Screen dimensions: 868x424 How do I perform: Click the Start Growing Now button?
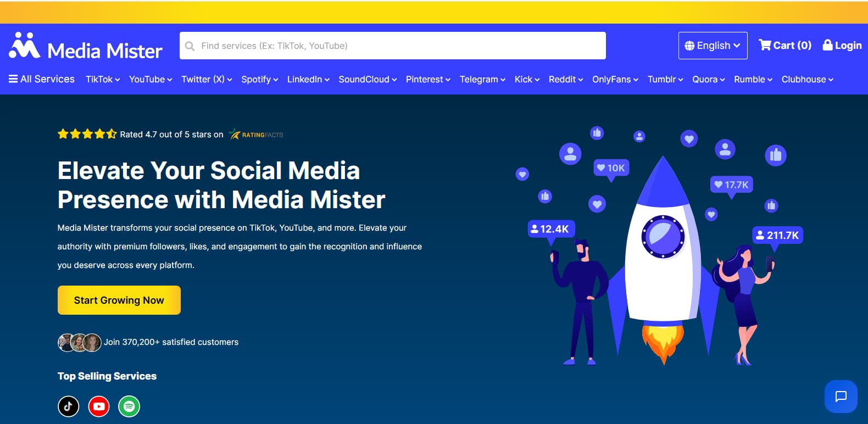click(x=119, y=300)
